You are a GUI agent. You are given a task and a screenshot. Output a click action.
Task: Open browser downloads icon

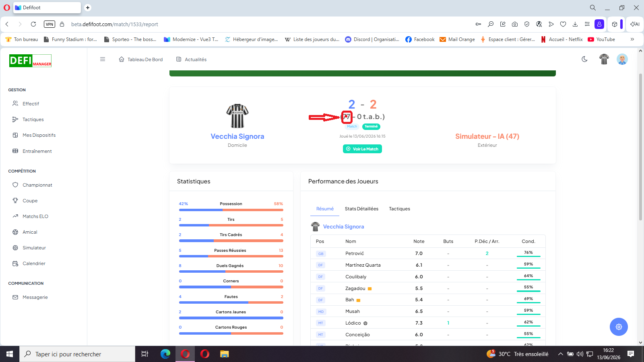pyautogui.click(x=575, y=24)
